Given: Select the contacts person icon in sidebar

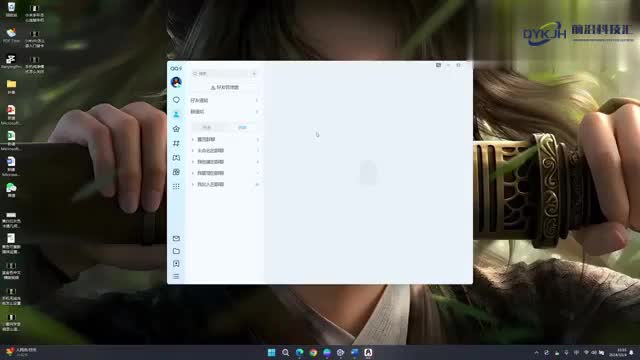Looking at the screenshot, I should tap(176, 114).
